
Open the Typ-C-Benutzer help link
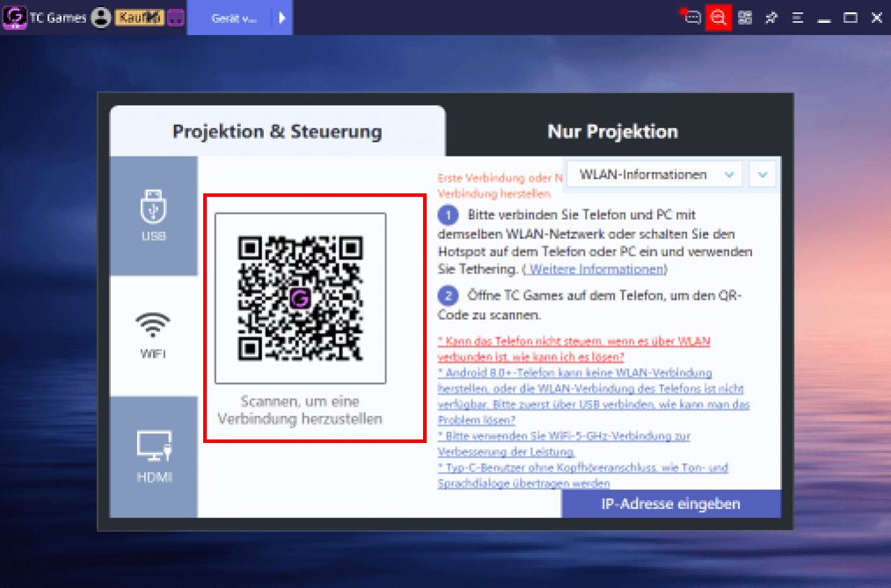[582, 475]
